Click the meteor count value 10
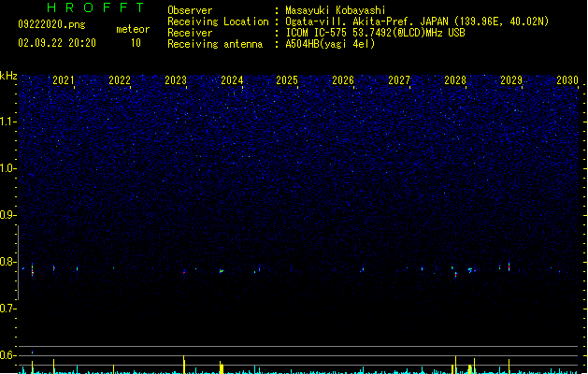The image size is (588, 374). [x=136, y=43]
